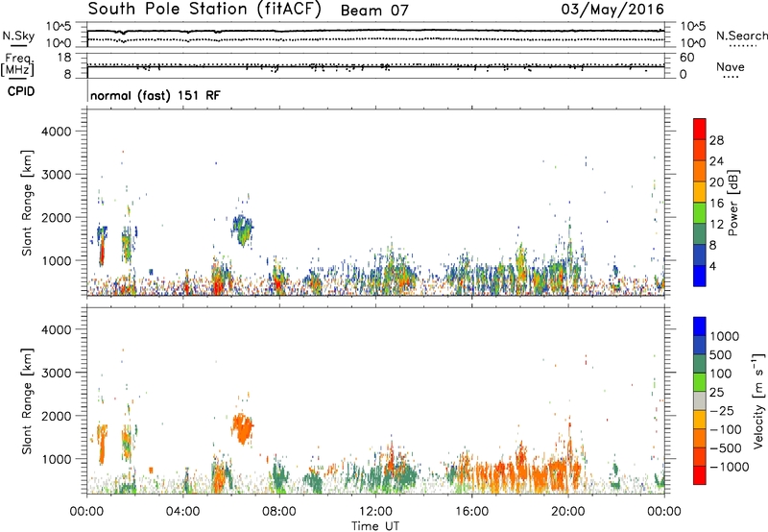
Task: Pick the light green 12–16 dB Power swatch
Action: (700, 213)
